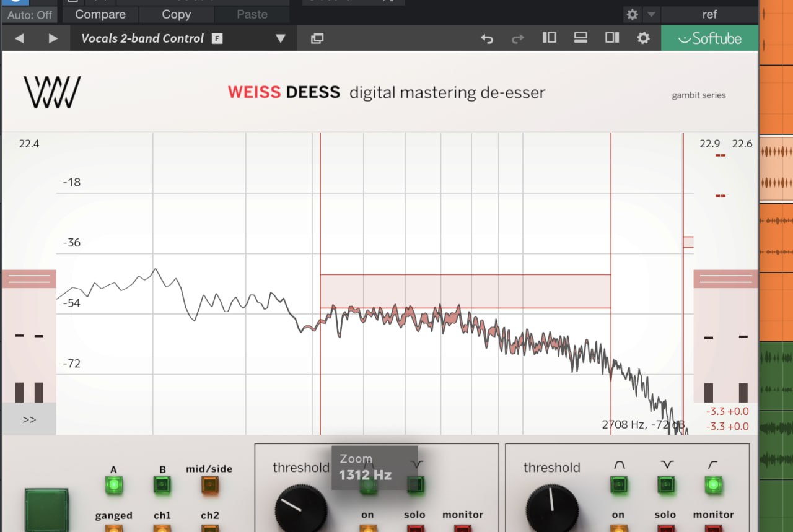Open the preset list dropdown triangle
The image size is (793, 532).
coord(281,38)
